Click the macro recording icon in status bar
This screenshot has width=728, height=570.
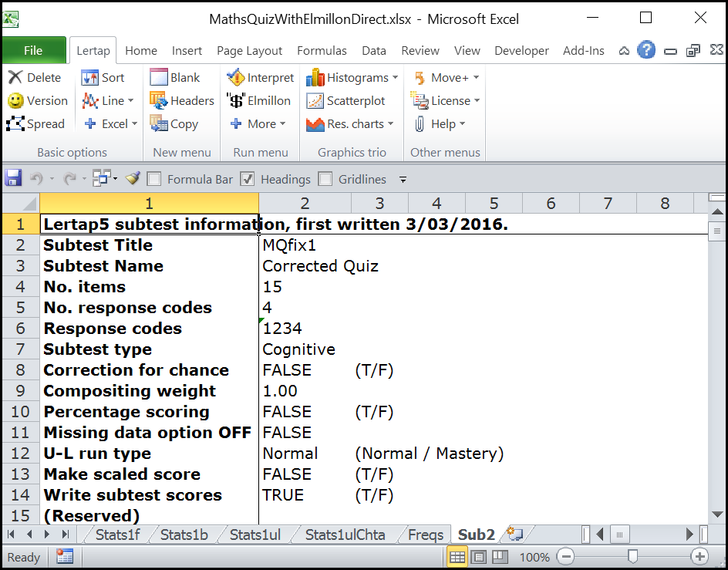(65, 557)
